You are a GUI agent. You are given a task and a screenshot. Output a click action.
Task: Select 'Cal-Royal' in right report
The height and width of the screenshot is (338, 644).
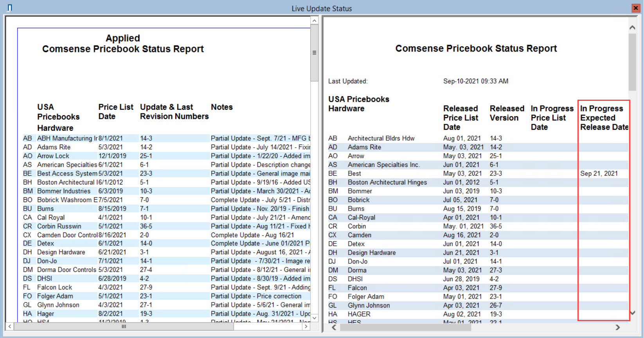coord(362,217)
